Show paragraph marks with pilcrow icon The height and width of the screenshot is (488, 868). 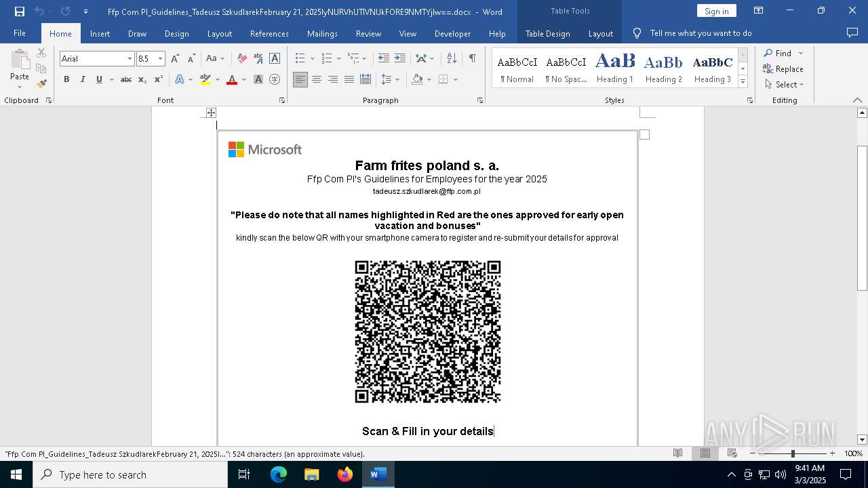[x=472, y=59]
